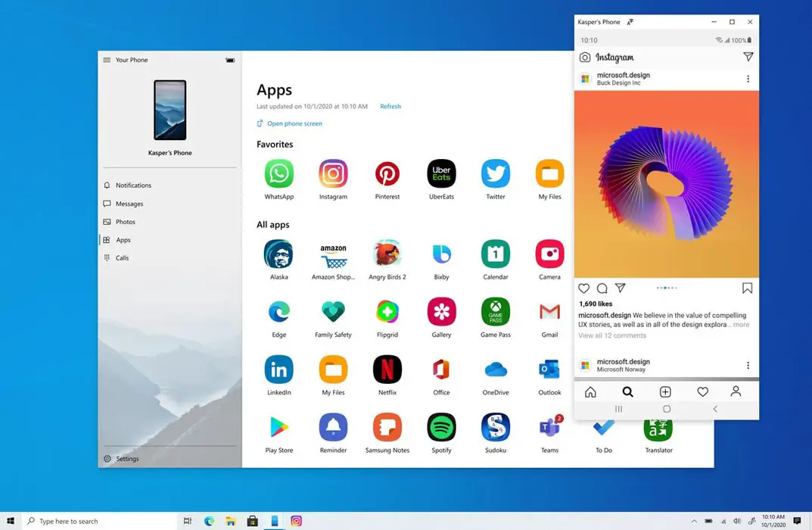The width and height of the screenshot is (812, 530).
Task: Go to Instagram home tab
Action: [x=590, y=391]
